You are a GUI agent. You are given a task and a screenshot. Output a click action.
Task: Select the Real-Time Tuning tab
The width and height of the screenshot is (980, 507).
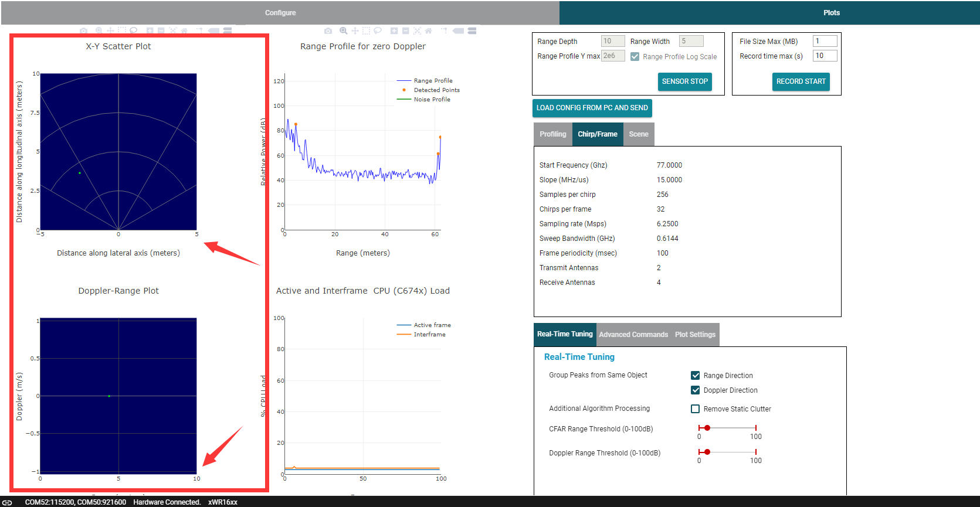tap(565, 334)
